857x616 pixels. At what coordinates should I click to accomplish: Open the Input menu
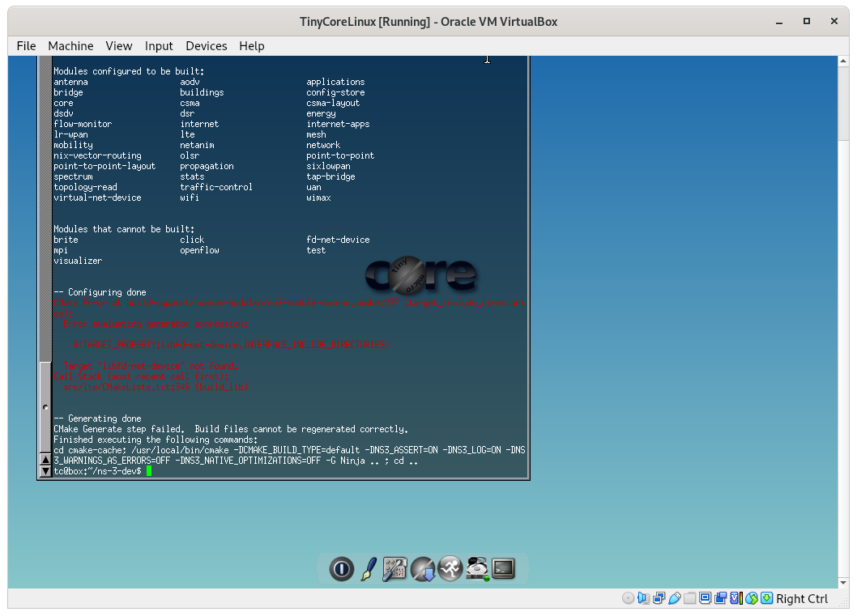click(159, 46)
